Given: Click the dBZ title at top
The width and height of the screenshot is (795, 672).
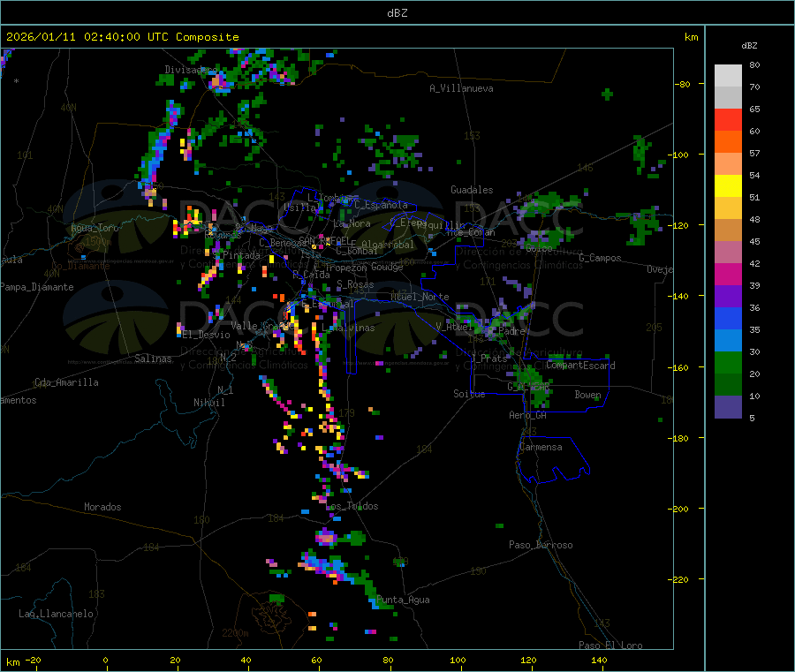Looking at the screenshot, I should (397, 13).
